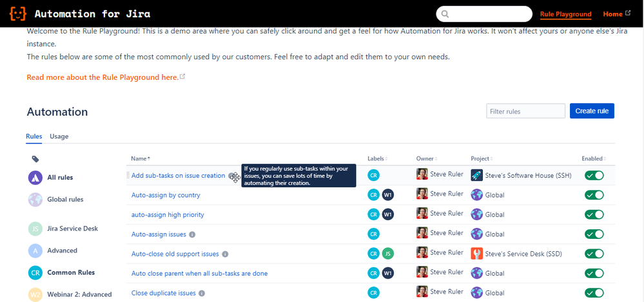The image size is (644, 302).
Task: Click info icon beside Close duplicate issues
Action: [202, 293]
